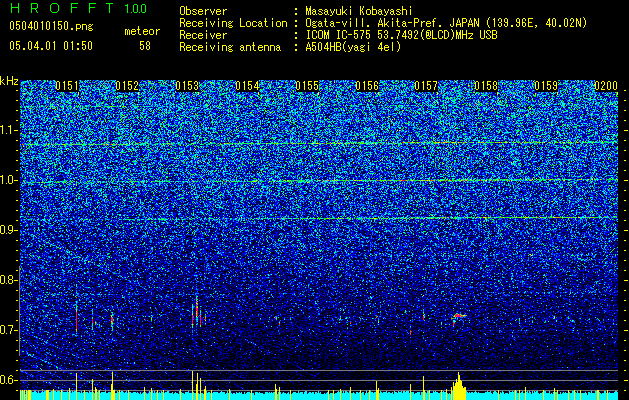
Task: Click the 0.9 kHz axis label
Action: [x=9, y=230]
